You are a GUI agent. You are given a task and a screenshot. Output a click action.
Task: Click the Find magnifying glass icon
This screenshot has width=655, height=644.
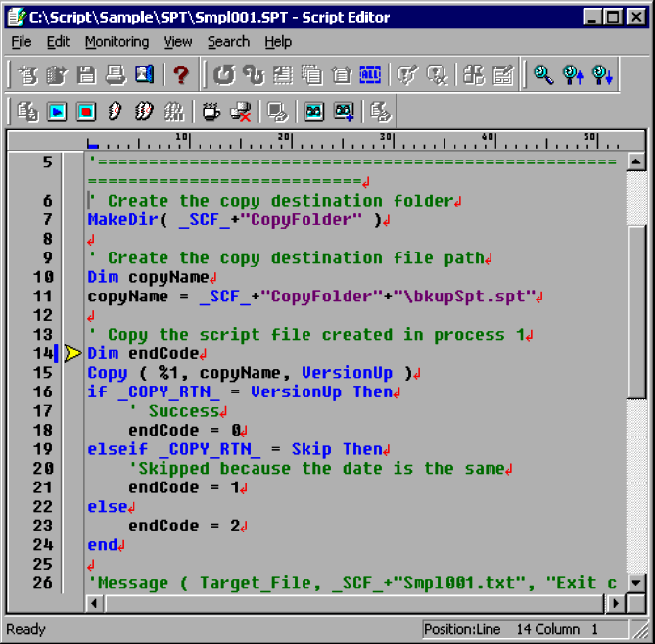543,74
